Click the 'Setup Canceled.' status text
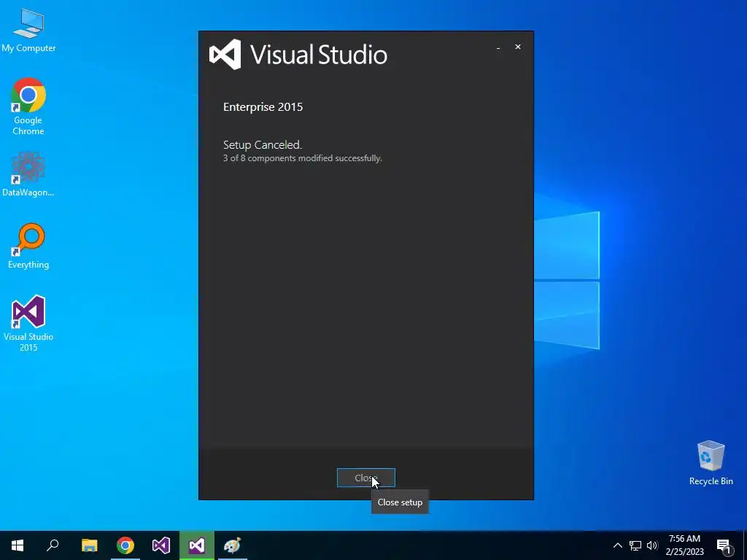Image resolution: width=747 pixels, height=560 pixels. point(263,145)
